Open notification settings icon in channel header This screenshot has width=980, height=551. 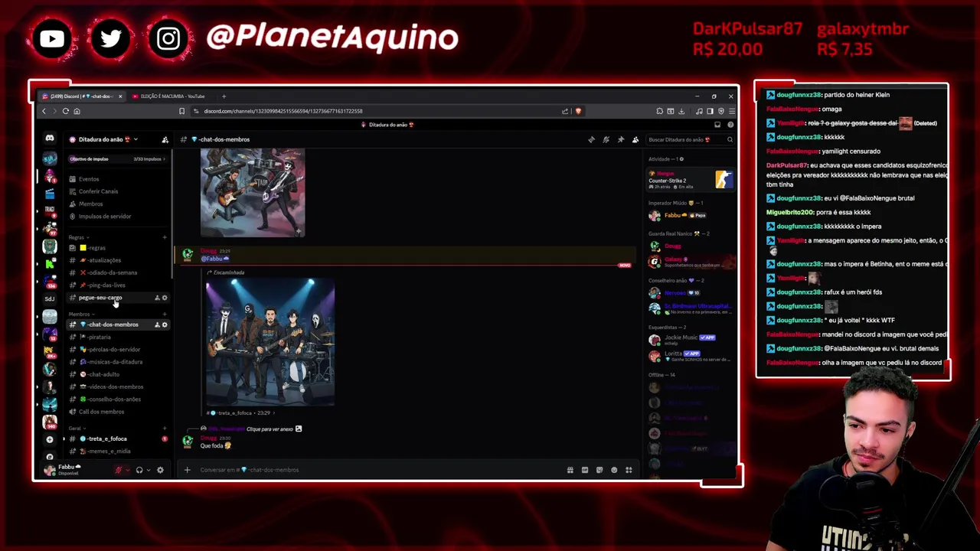[606, 139]
